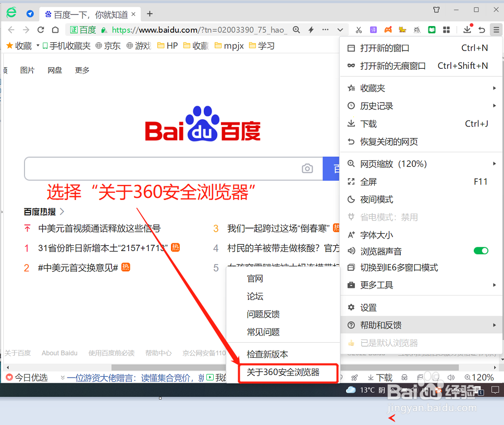
Task: Click the 120% zoom indicator in status bar
Action: coord(479,378)
